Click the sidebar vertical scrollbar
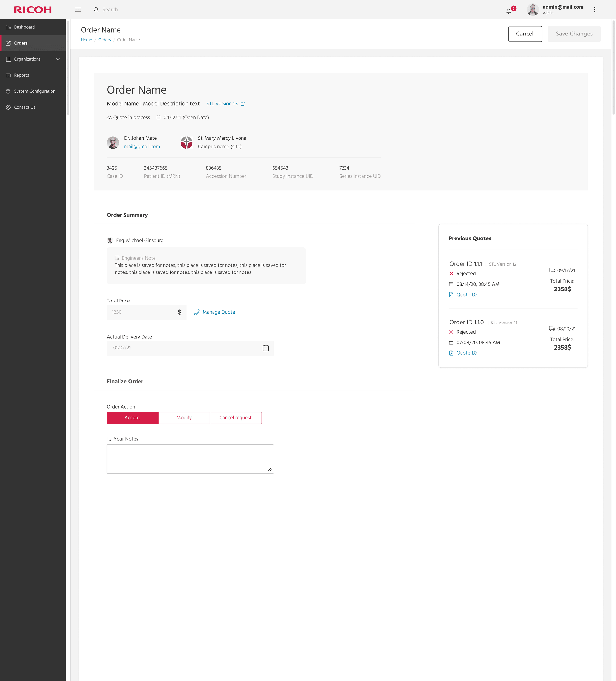The height and width of the screenshot is (681, 616). pyautogui.click(x=68, y=68)
